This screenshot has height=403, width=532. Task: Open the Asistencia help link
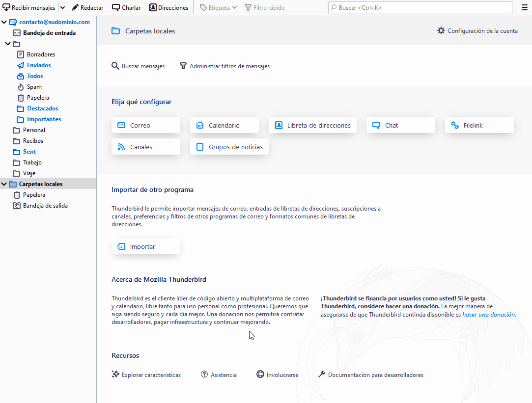219,375
